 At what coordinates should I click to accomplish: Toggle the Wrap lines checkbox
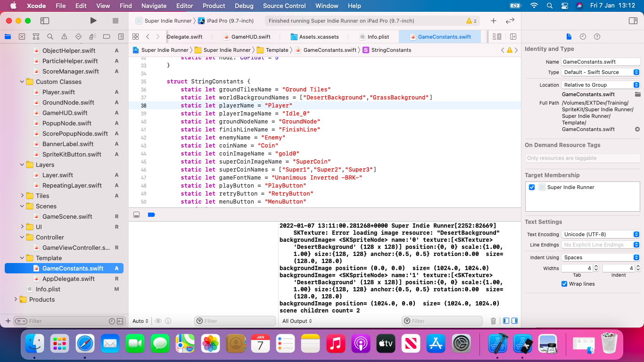click(564, 284)
